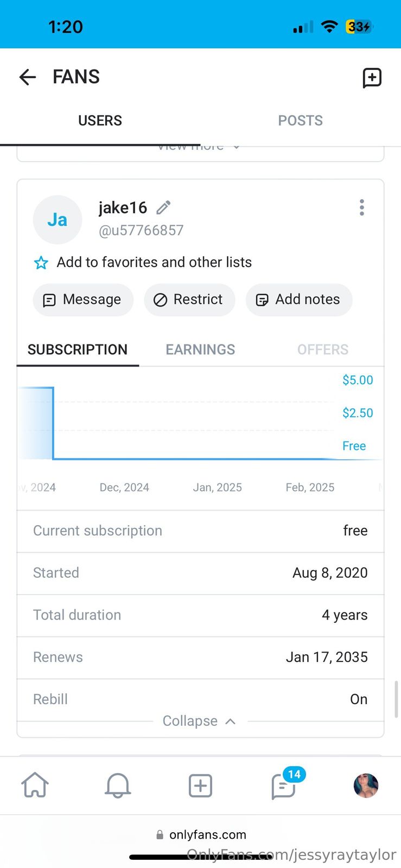Tap the star favorites icon
This screenshot has height=868, width=401.
(x=41, y=263)
